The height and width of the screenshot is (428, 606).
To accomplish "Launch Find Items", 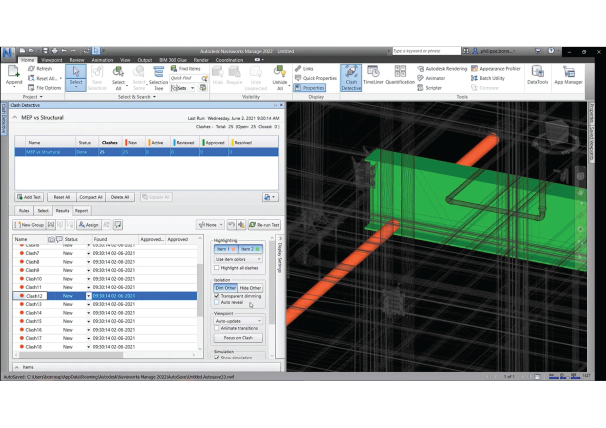I will [x=186, y=68].
